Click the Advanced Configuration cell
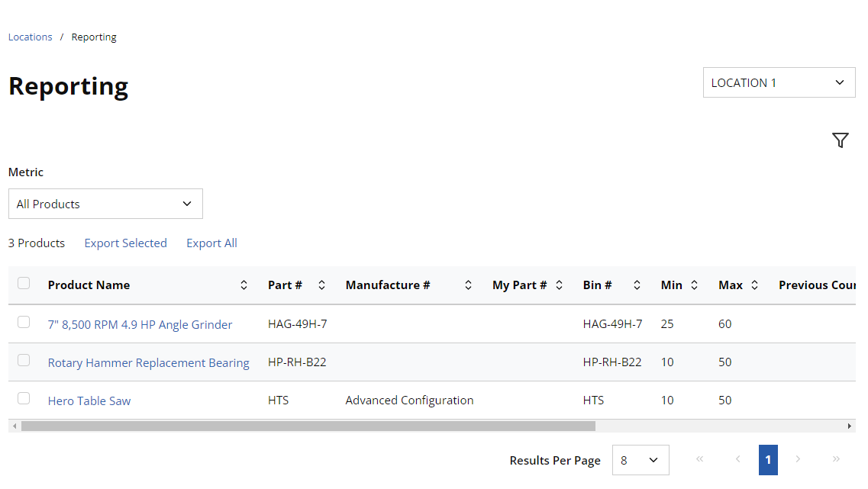 coord(410,401)
